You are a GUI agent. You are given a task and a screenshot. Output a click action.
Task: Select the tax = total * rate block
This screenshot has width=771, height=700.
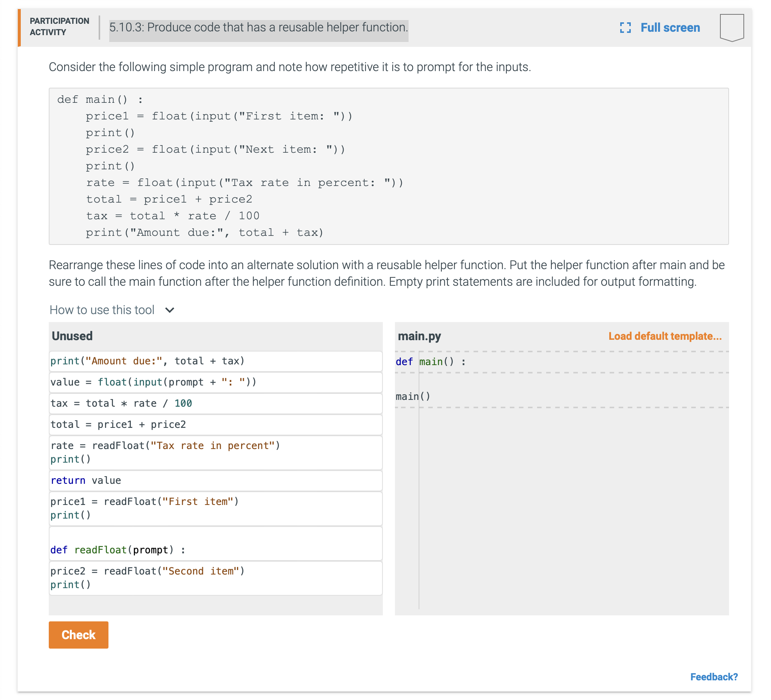[x=216, y=403]
